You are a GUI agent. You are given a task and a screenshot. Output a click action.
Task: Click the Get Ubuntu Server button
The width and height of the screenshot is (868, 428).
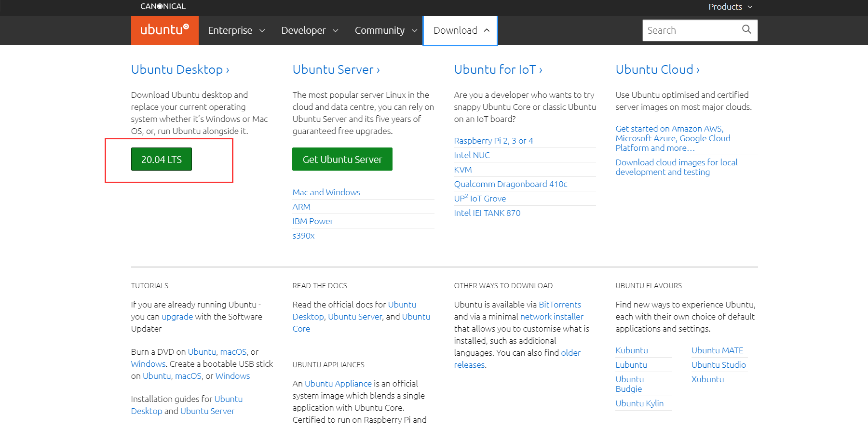pos(342,159)
